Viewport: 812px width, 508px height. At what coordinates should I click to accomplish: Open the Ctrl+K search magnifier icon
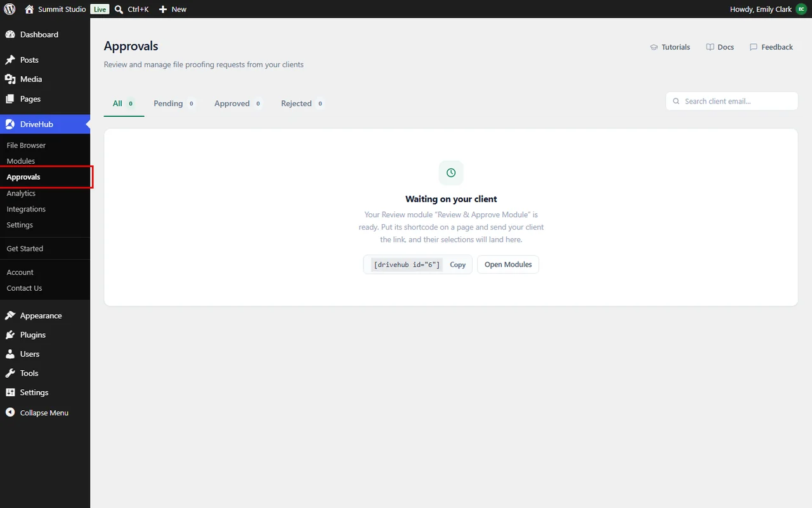119,10
